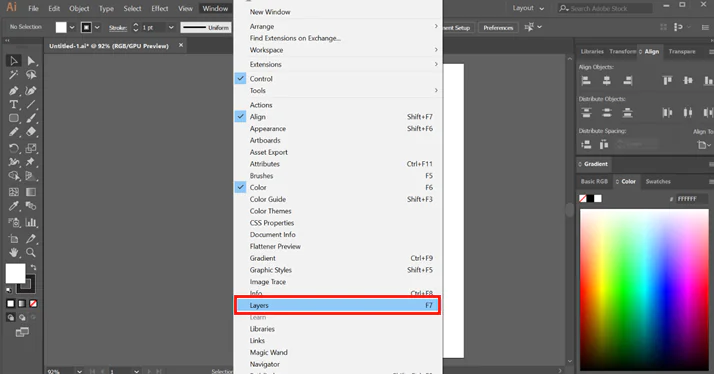The image size is (714, 374).
Task: Click the Preferences button
Action: [x=498, y=28]
